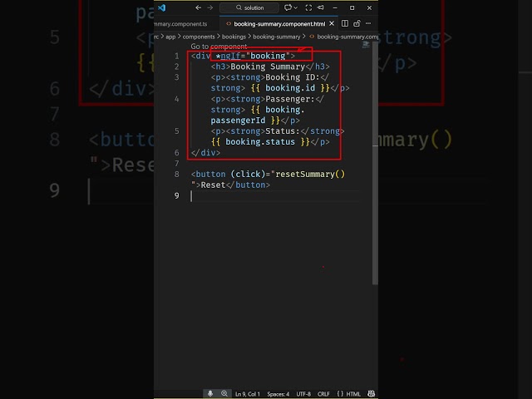Place cursor on empty line 9
The height and width of the screenshot is (399, 532).
click(275, 196)
